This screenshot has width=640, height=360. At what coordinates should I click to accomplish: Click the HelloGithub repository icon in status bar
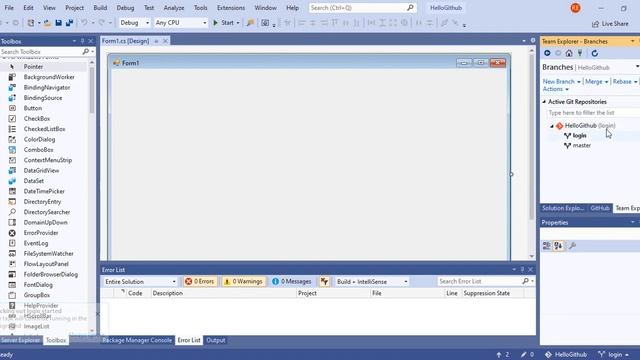pos(549,355)
